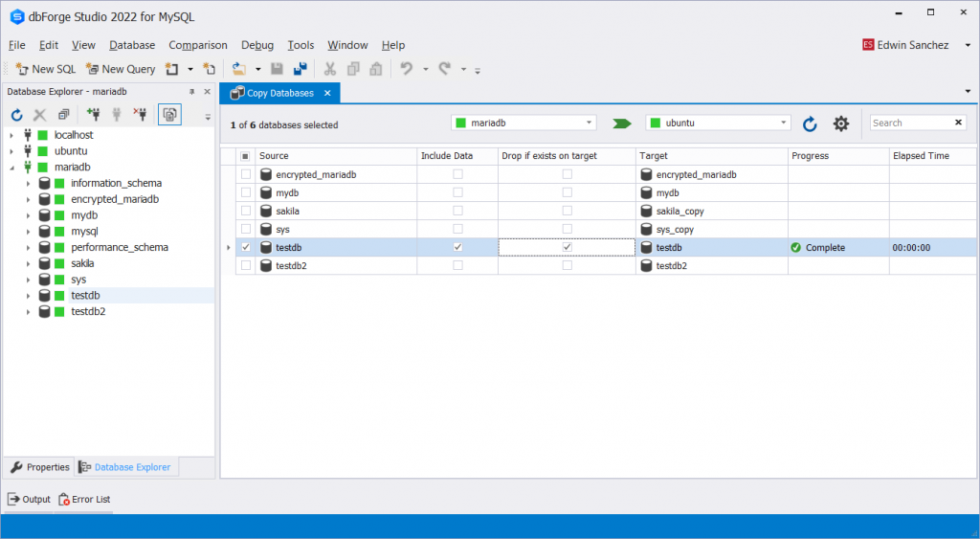Screen dimensions: 980x539
Task: Click the sys_copy target cell
Action: pyautogui.click(x=712, y=229)
